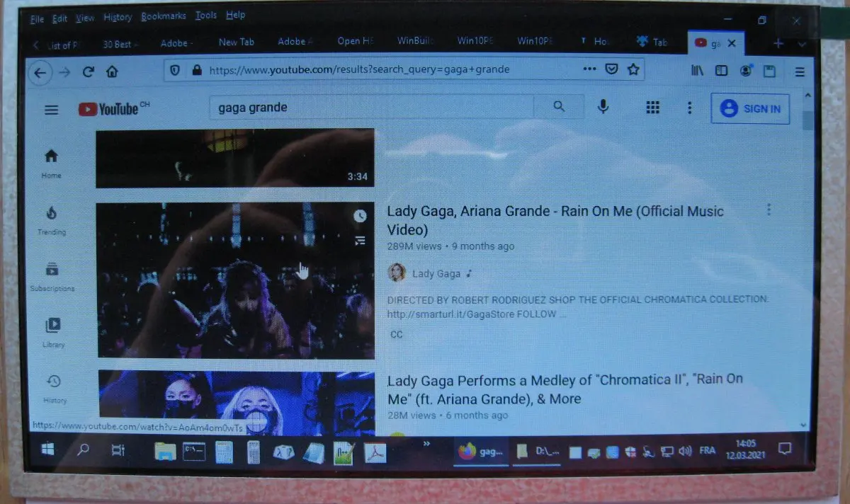
Task: Open the File menu
Action: (37, 18)
